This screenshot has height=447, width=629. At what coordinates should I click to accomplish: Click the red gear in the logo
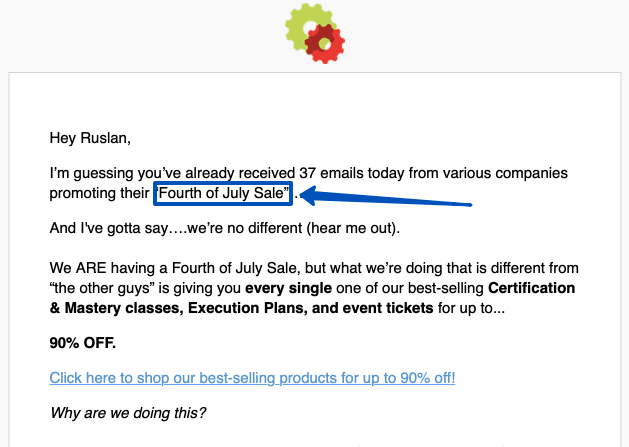326,44
